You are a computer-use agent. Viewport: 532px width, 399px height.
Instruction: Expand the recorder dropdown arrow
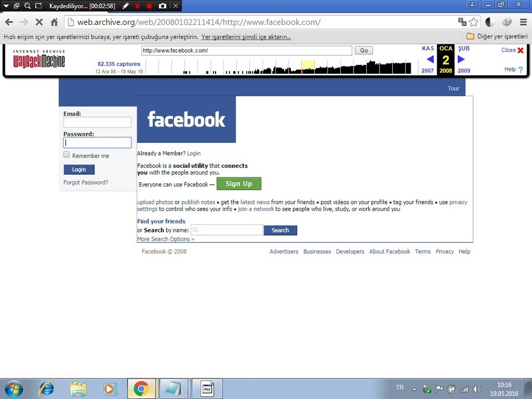(x=7, y=6)
